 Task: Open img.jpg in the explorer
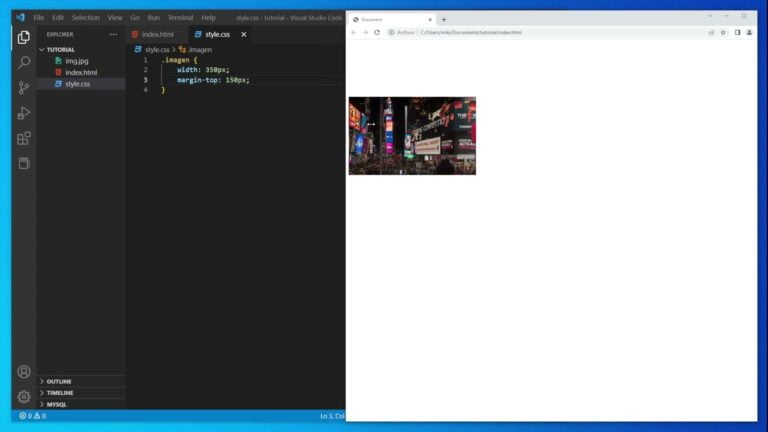[77, 61]
